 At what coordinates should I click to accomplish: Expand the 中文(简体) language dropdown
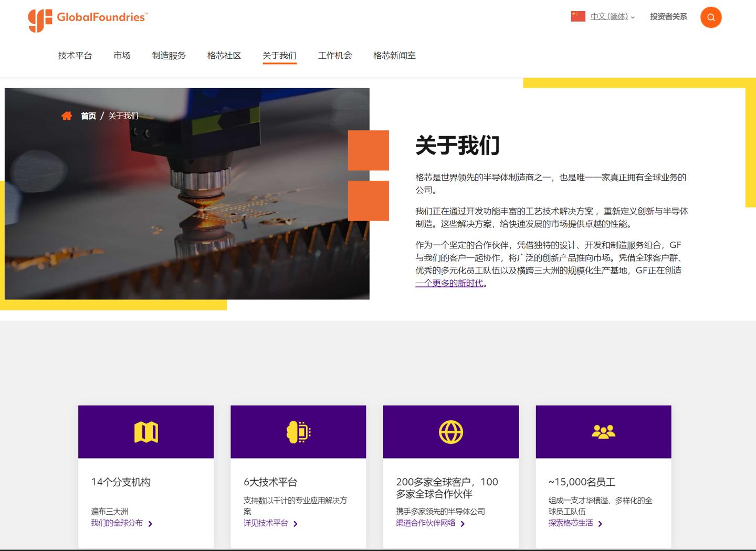(612, 17)
